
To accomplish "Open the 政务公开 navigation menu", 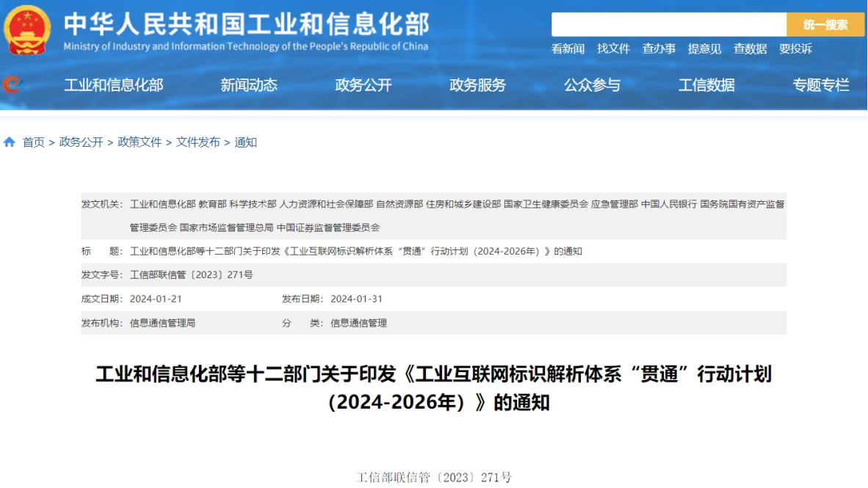I will (364, 84).
